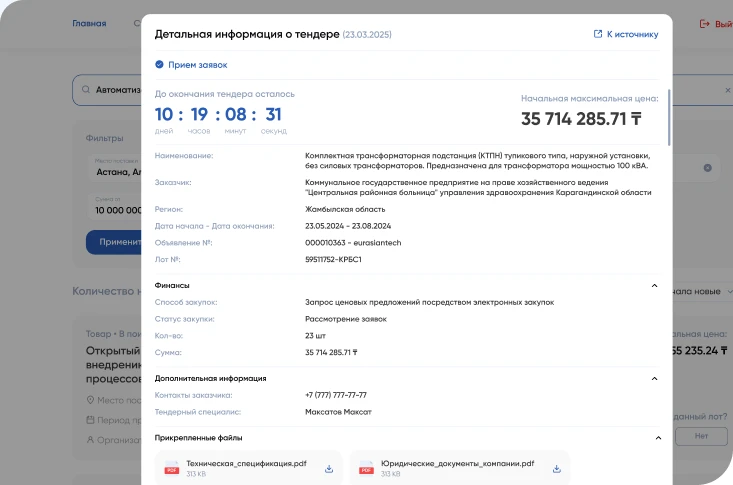Collapse the Прикрепленные файлы section
The height and width of the screenshot is (485, 733).
point(658,438)
